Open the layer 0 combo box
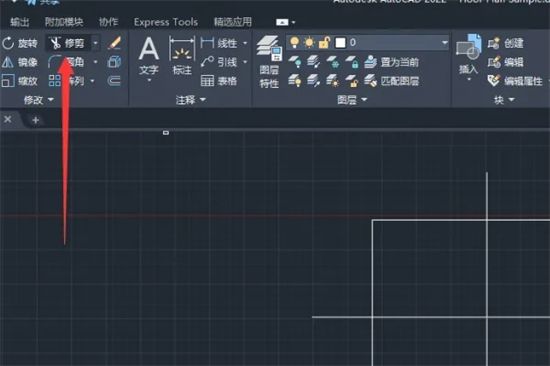Image resolution: width=550 pixels, height=366 pixels. (x=368, y=43)
